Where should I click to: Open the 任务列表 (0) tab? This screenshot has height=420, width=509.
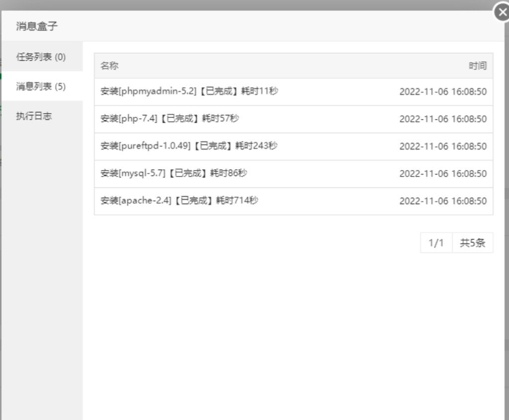click(41, 57)
